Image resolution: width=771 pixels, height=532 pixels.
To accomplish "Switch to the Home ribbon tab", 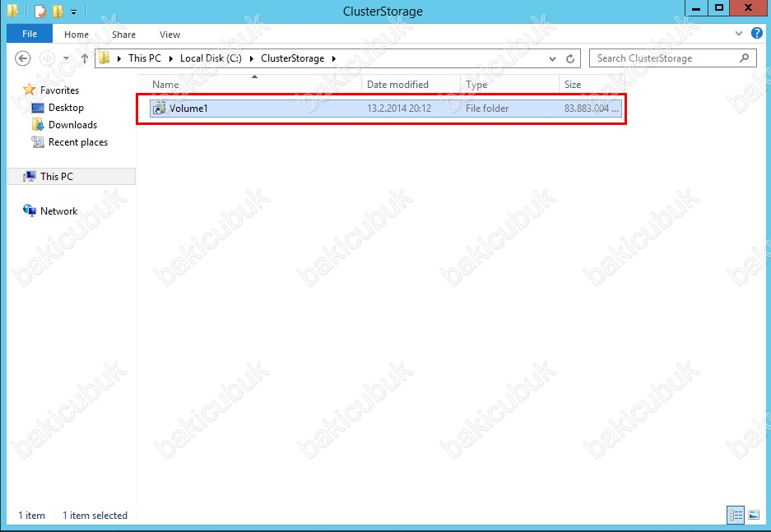I will coord(77,35).
